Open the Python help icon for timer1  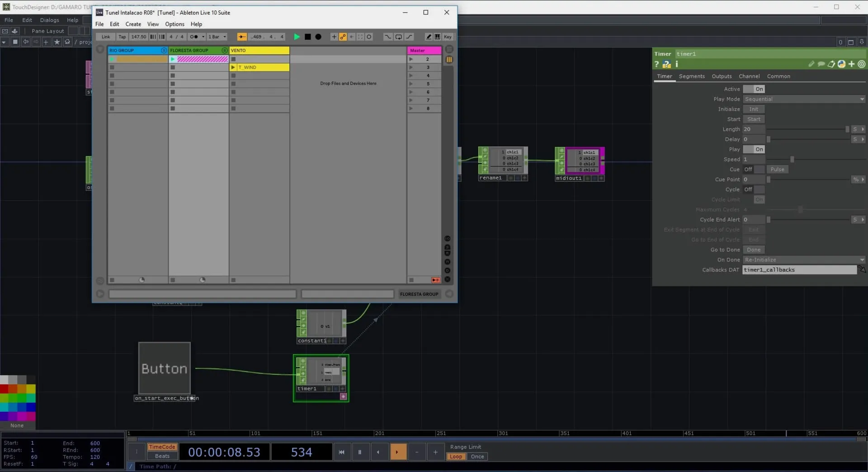667,65
